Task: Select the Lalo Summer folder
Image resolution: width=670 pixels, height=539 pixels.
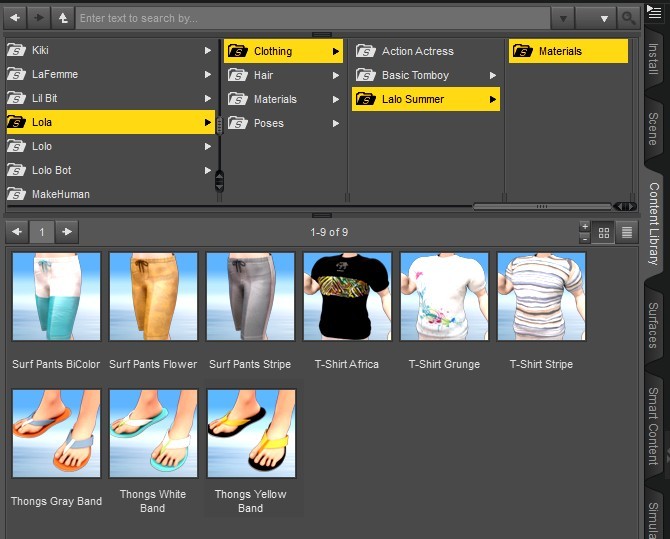Action: pyautogui.click(x=426, y=99)
